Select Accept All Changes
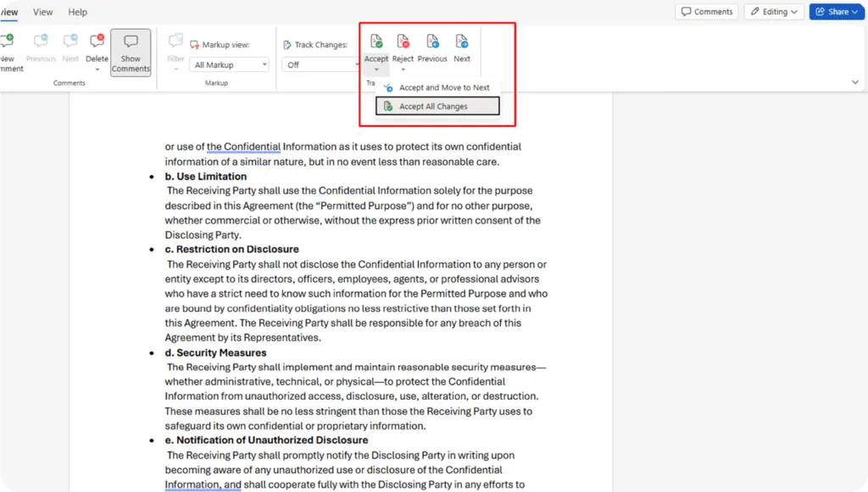Viewport: 868px width, 492px height. coord(437,106)
